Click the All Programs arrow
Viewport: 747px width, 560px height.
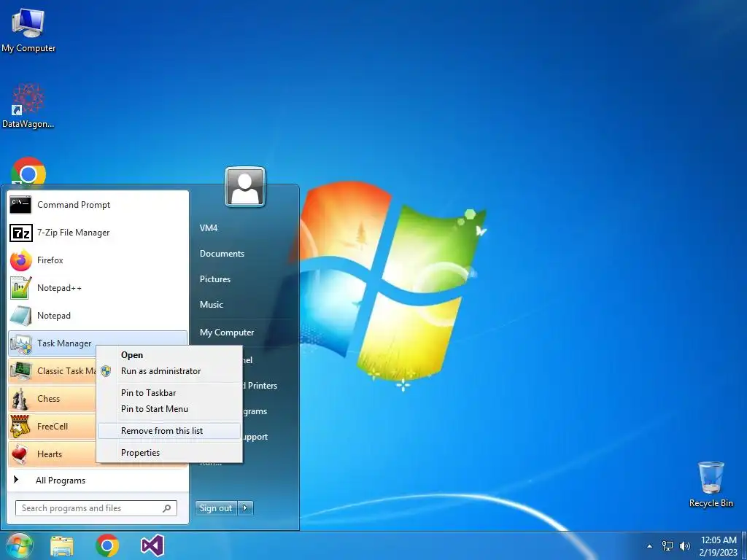(x=16, y=480)
